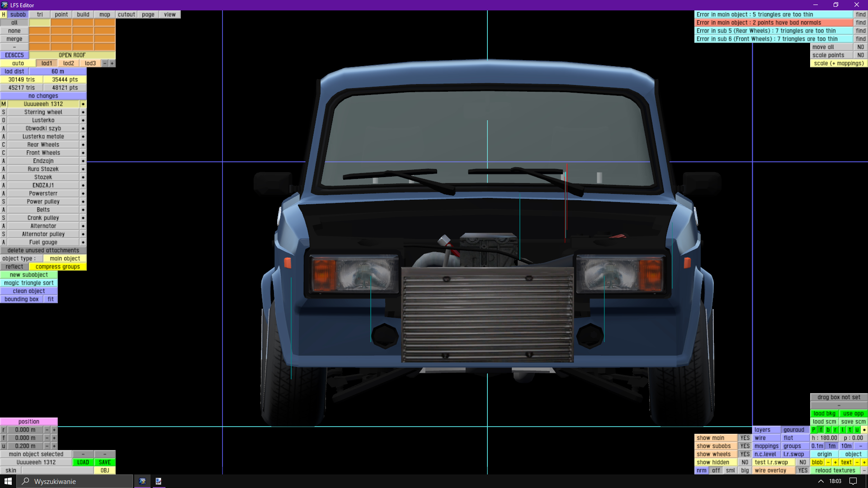Click the green SAVE button
This screenshot has height=488, width=868.
coord(104,462)
